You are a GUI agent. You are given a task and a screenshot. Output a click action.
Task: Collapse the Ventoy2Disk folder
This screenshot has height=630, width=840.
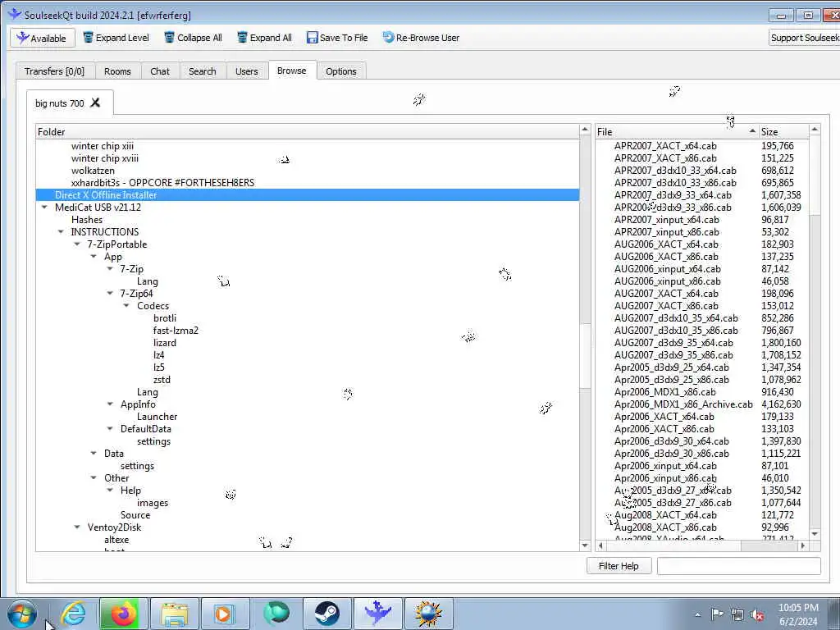tap(77, 527)
